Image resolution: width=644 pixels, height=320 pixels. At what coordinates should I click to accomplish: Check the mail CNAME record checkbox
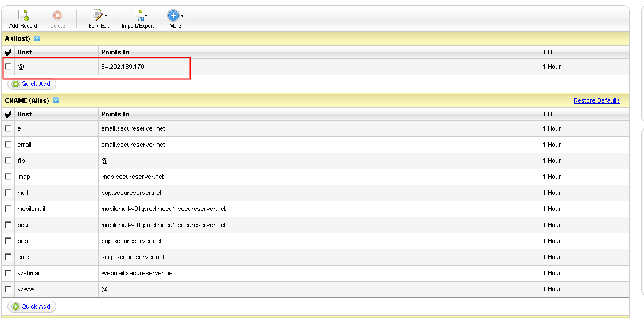8,193
